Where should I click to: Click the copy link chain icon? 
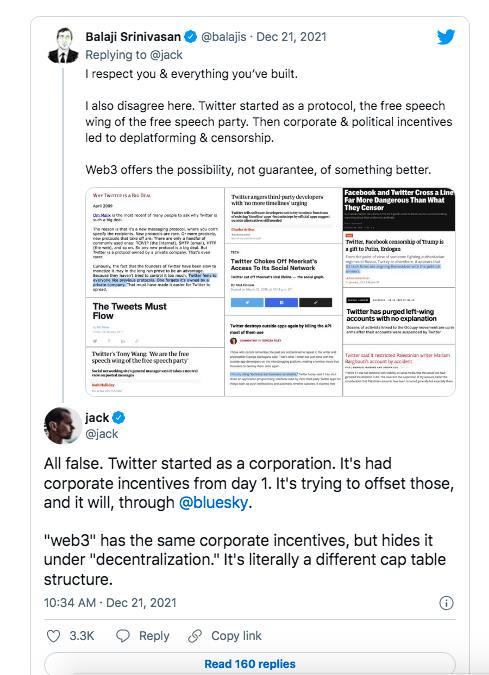pyautogui.click(x=195, y=636)
